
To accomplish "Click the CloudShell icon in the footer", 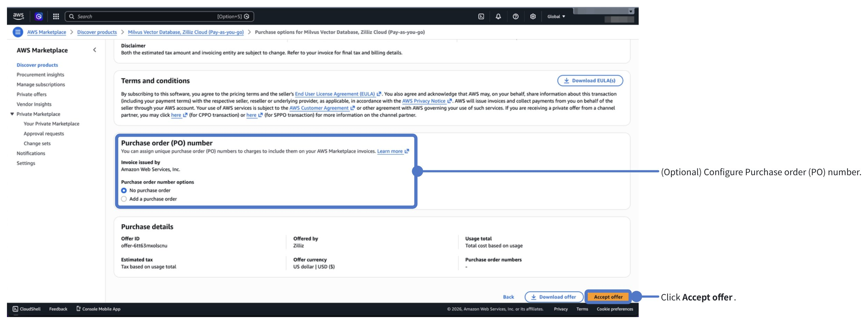I will (x=15, y=309).
